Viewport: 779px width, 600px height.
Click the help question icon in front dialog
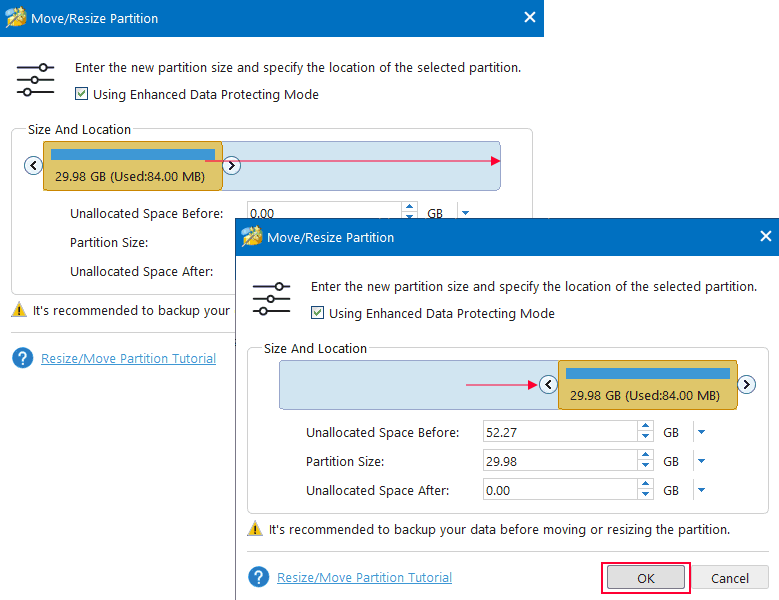pos(258,577)
